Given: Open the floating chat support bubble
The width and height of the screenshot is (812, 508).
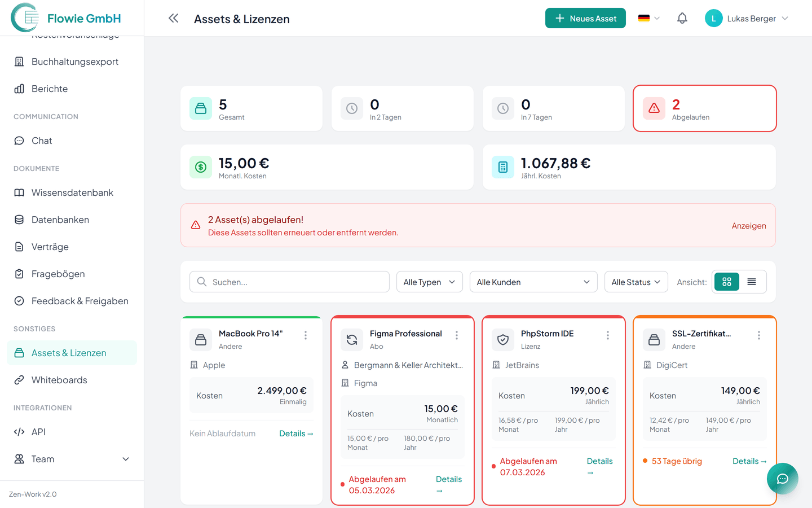Looking at the screenshot, I should point(782,479).
